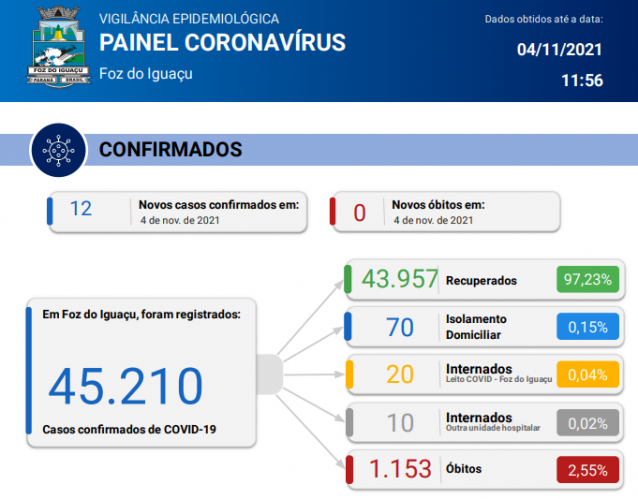
Task: Click the time 11:56
Action: tap(582, 81)
